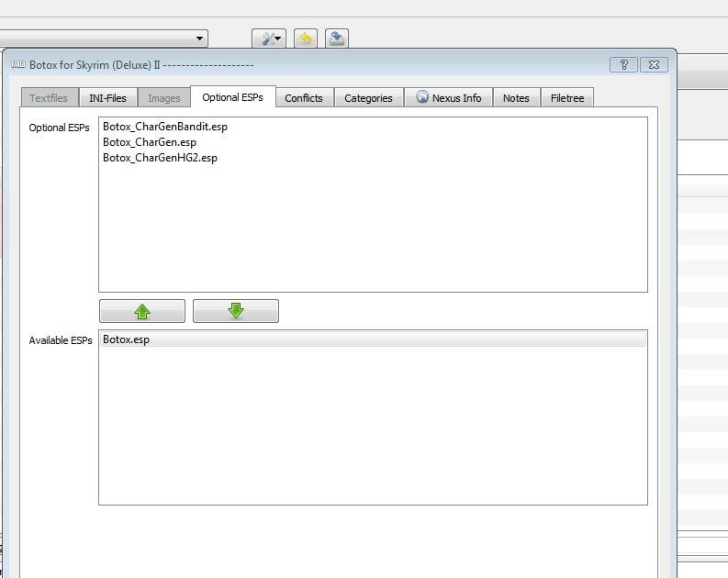Open the tools wrench dropdown in toolbar
Image resolution: width=728 pixels, height=578 pixels.
click(269, 39)
